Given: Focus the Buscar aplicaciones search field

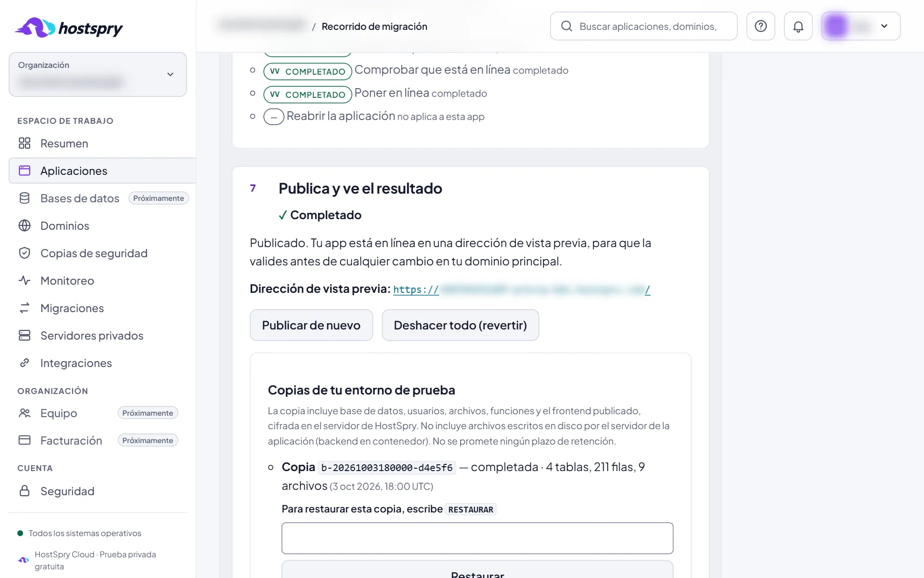Looking at the screenshot, I should [x=644, y=26].
